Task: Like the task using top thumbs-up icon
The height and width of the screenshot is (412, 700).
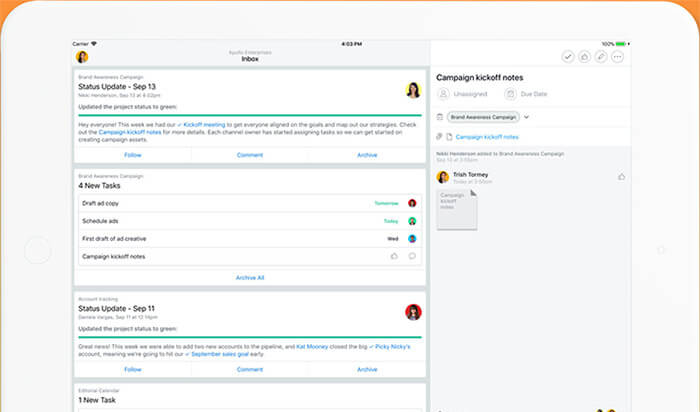Action: 584,57
